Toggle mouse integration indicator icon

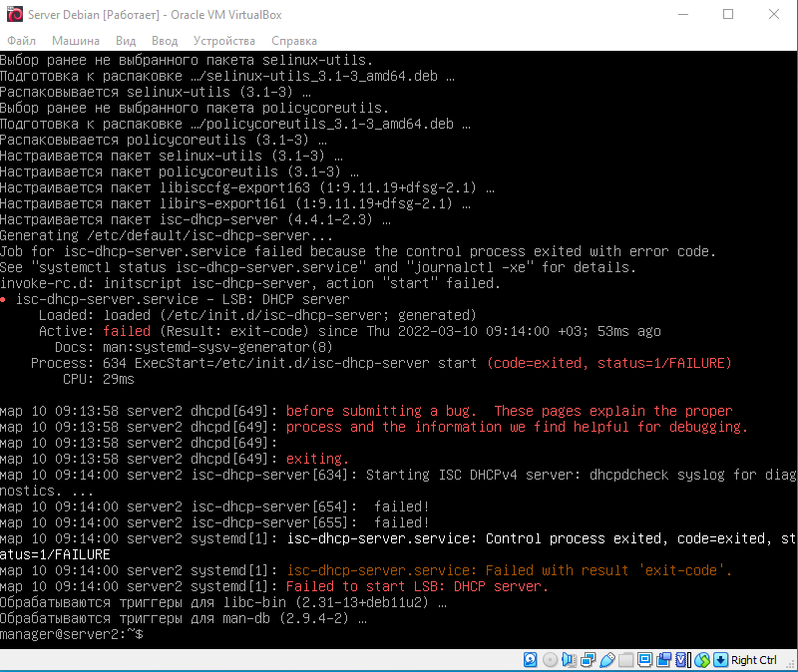tap(701, 660)
